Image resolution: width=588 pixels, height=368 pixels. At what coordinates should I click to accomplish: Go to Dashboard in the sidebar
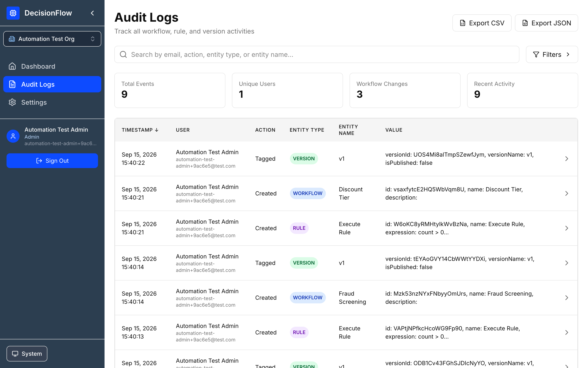pos(52,66)
